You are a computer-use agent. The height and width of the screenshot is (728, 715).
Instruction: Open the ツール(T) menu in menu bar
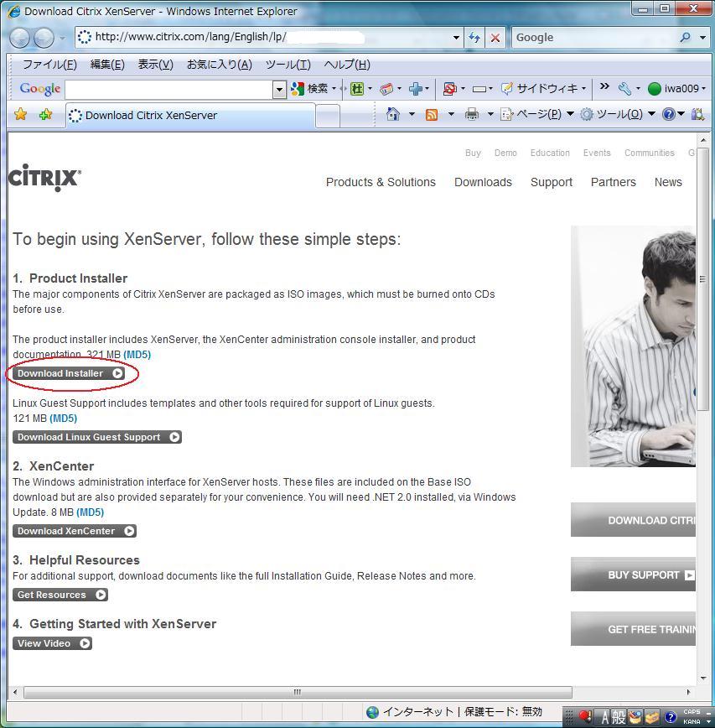tap(288, 65)
